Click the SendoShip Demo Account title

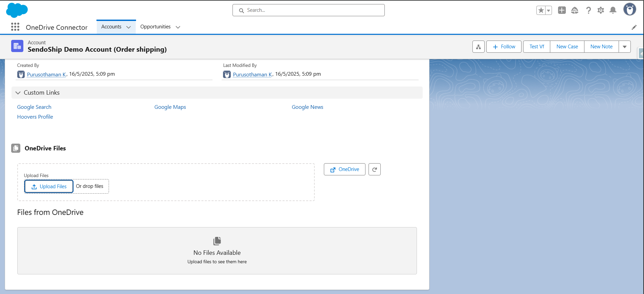pos(97,49)
